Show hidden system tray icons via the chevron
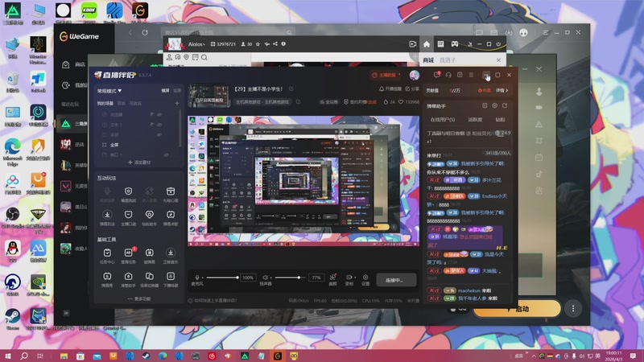Viewport: 644px width, 362px height. pyautogui.click(x=534, y=356)
